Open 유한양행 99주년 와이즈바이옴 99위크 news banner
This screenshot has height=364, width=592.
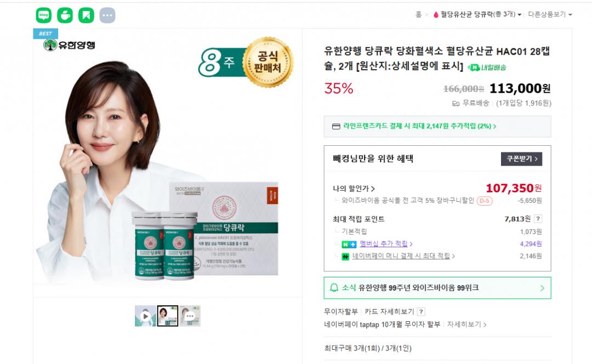[437, 288]
